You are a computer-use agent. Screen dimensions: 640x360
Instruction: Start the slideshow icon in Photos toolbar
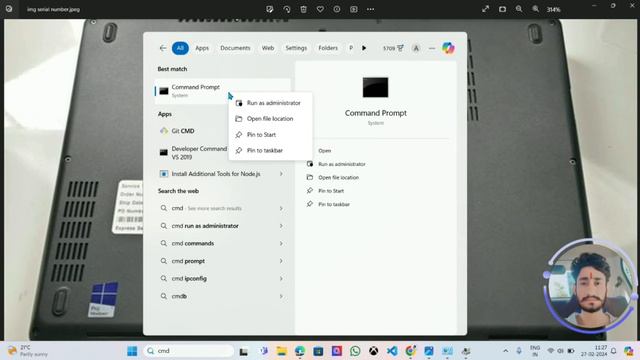tap(353, 9)
